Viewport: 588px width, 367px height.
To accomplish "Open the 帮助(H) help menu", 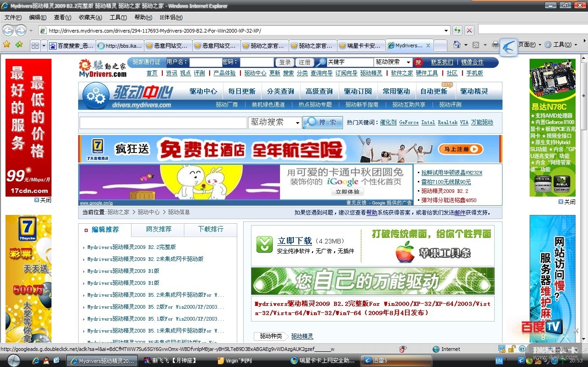I will (143, 17).
